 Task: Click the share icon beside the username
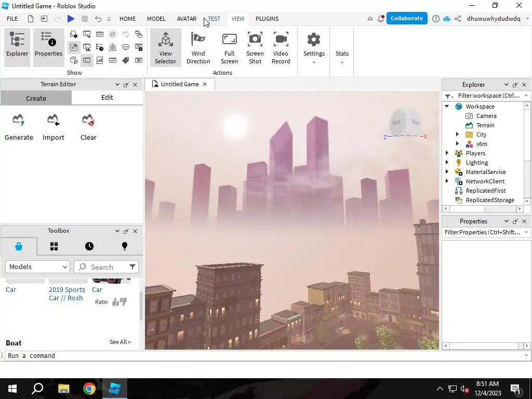pyautogui.click(x=458, y=19)
